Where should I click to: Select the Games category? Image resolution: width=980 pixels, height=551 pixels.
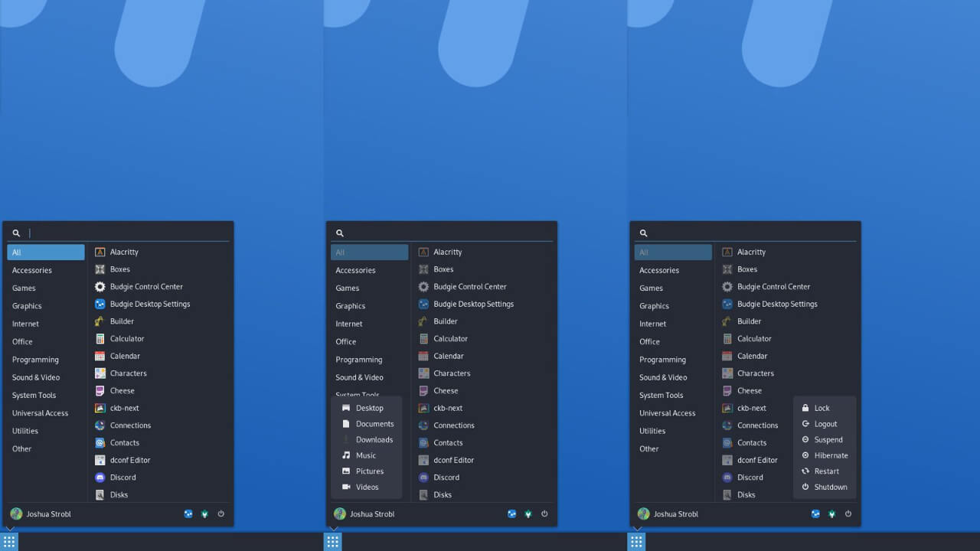click(24, 287)
